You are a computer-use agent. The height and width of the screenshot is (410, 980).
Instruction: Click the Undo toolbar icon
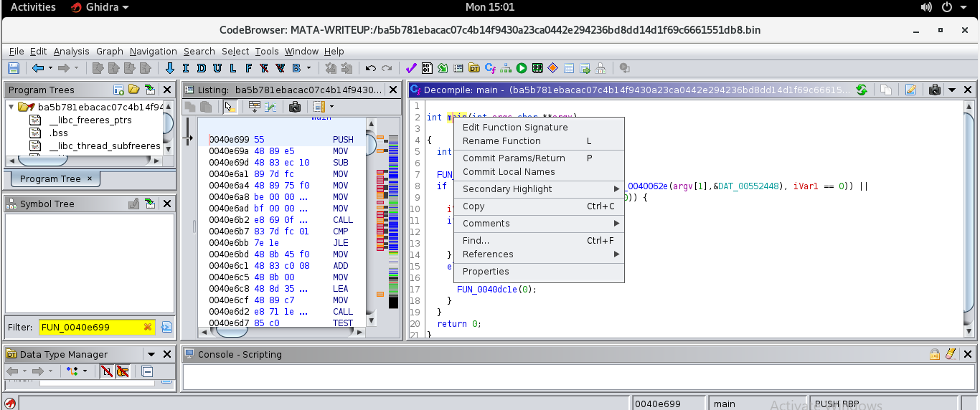[371, 68]
